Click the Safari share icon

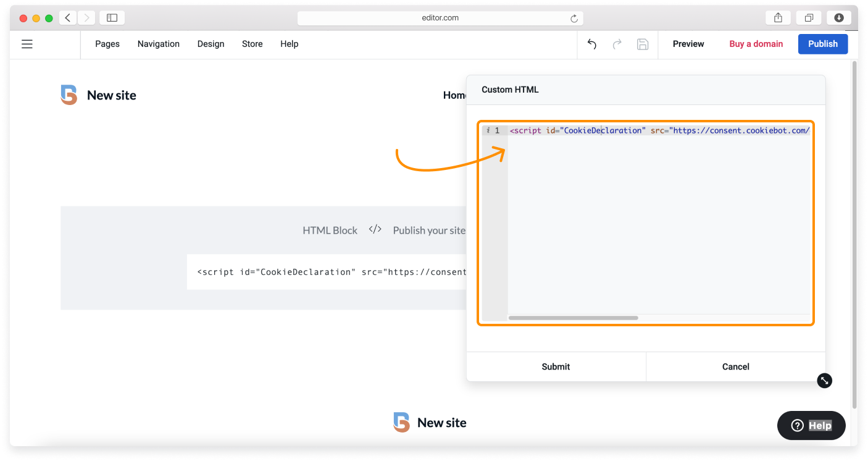(778, 18)
